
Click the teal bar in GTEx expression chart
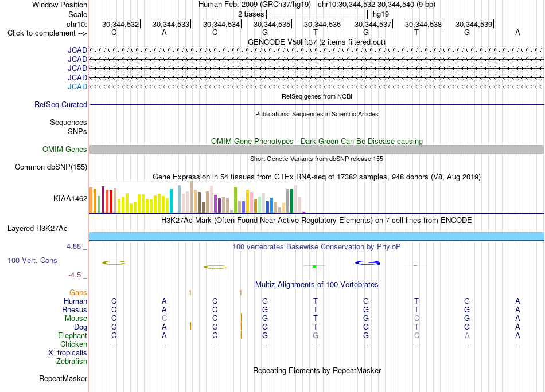point(171,201)
